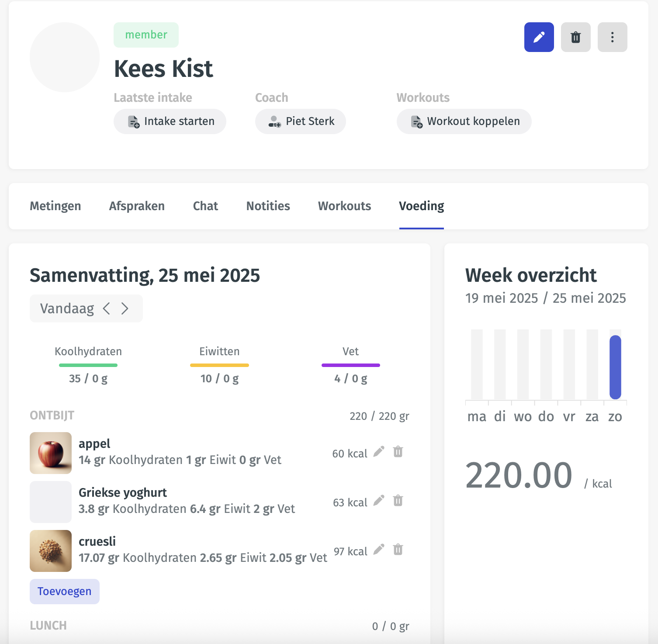
Task: Edit the cruesli entry
Action: coord(379,550)
